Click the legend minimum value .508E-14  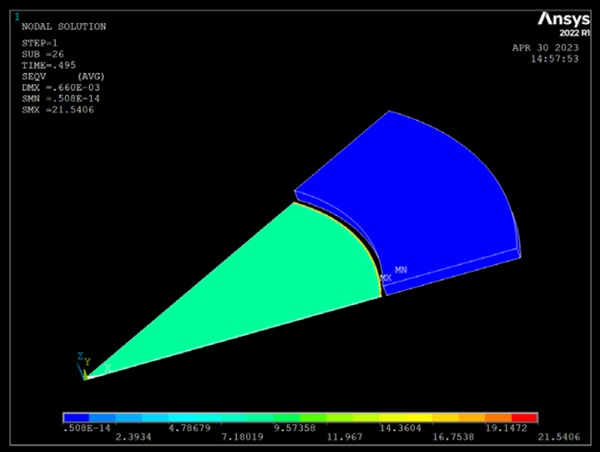click(86, 428)
